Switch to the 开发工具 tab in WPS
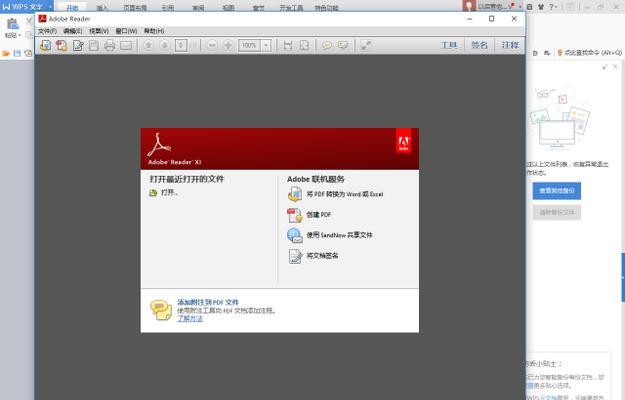The height and width of the screenshot is (400, 625). [291, 8]
